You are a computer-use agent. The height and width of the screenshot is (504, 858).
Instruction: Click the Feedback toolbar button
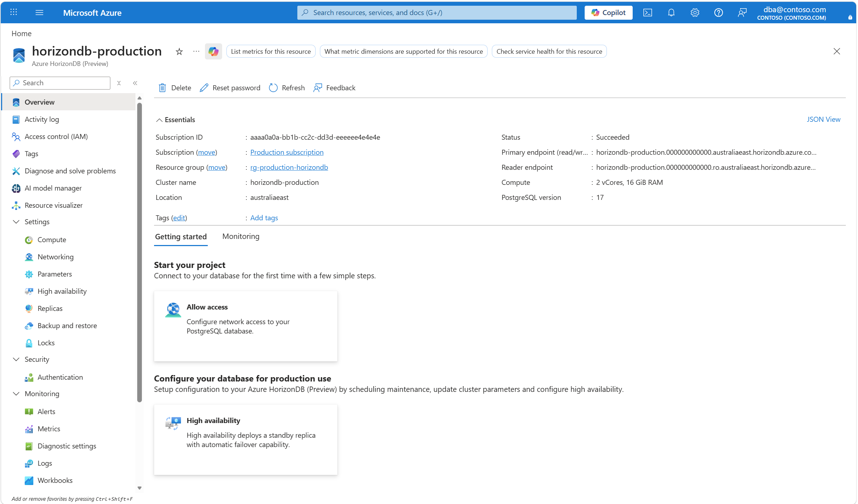[x=335, y=88]
